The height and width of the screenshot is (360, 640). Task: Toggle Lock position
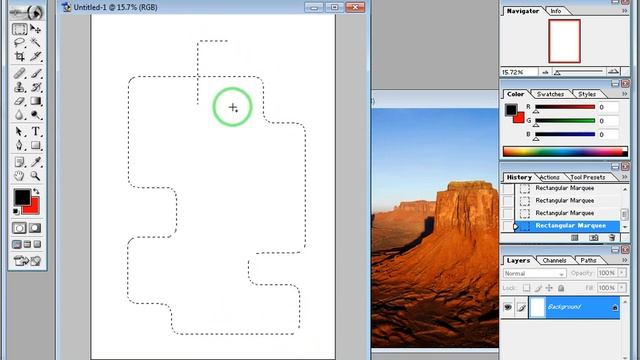pyautogui.click(x=549, y=288)
